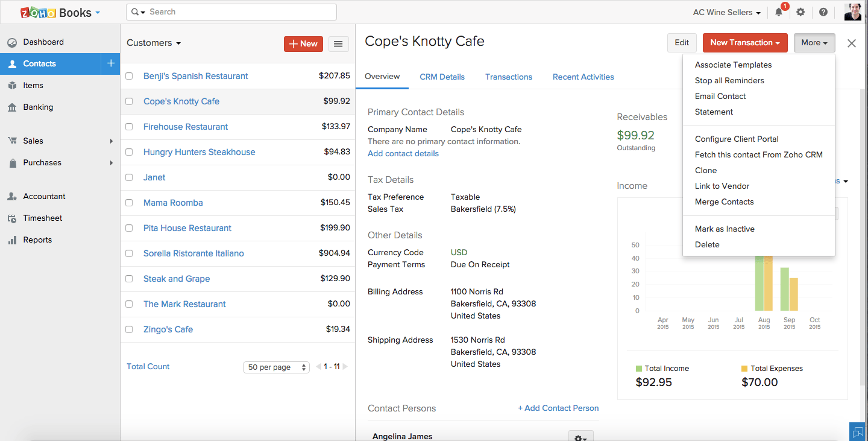Open the Banking module

click(x=39, y=107)
